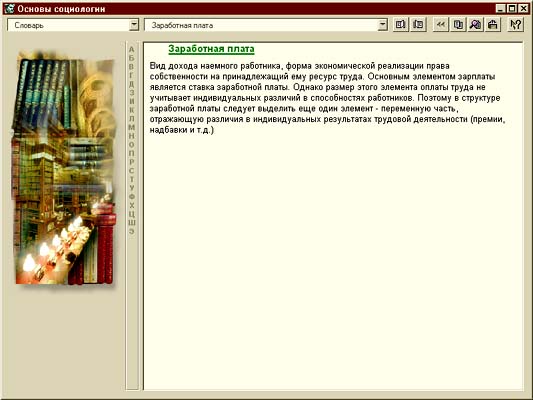Select letter К in the alphabet index

(132, 110)
